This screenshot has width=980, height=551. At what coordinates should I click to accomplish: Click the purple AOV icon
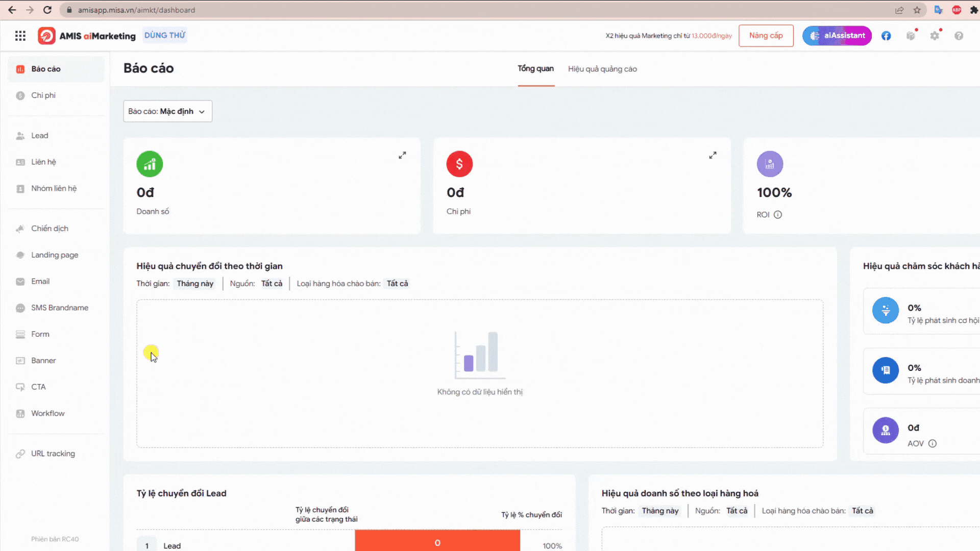(x=886, y=430)
